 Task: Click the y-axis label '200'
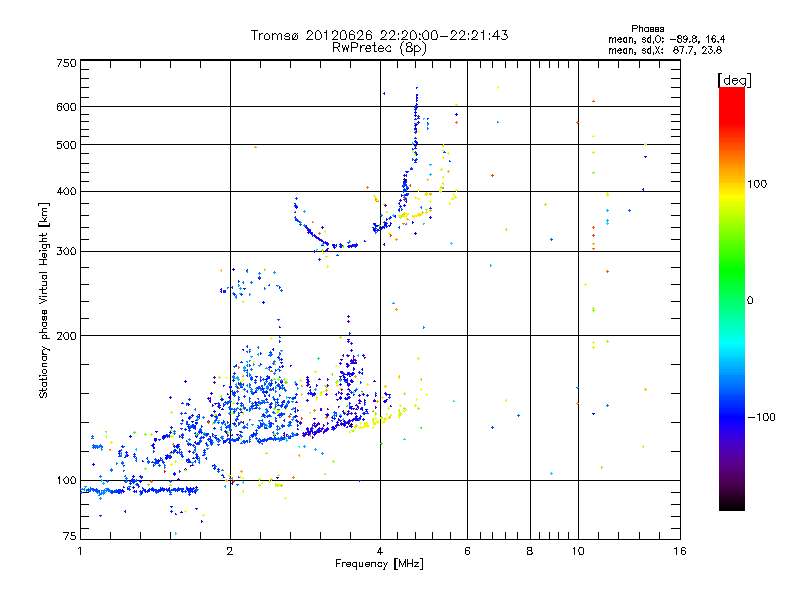tap(66, 336)
